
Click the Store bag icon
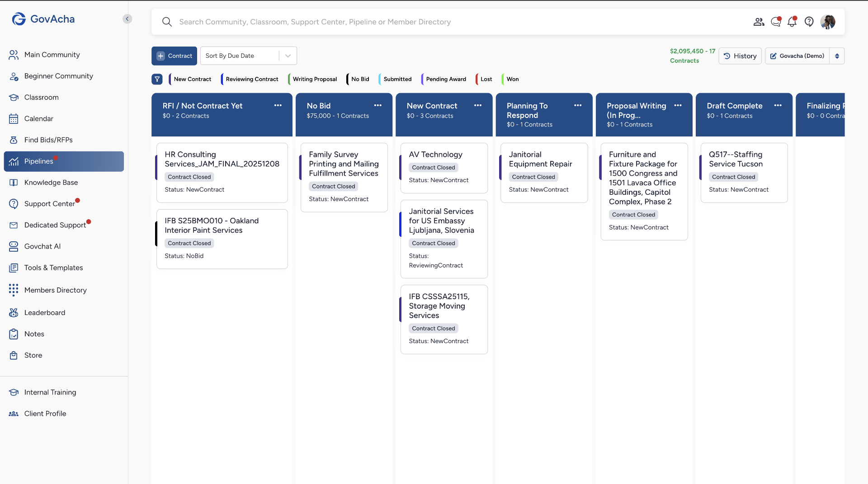pyautogui.click(x=14, y=355)
